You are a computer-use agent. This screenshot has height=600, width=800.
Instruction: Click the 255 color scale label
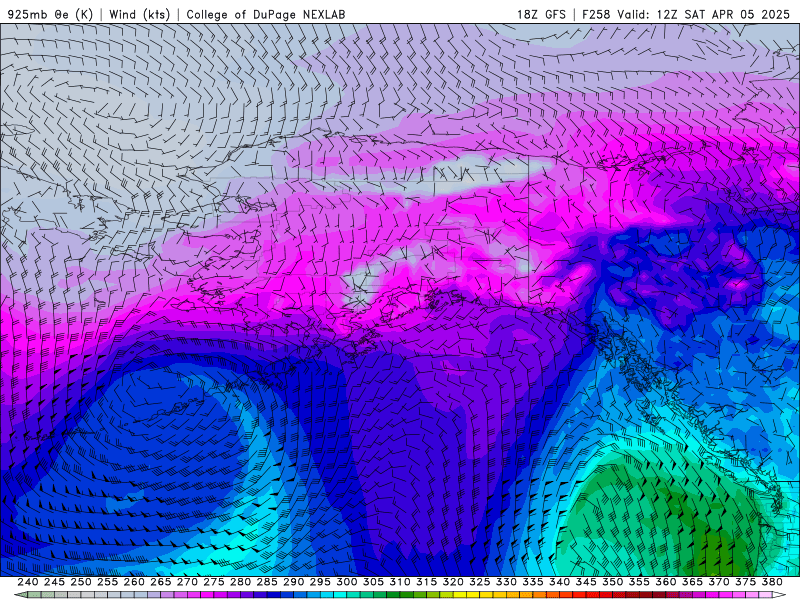(x=107, y=582)
